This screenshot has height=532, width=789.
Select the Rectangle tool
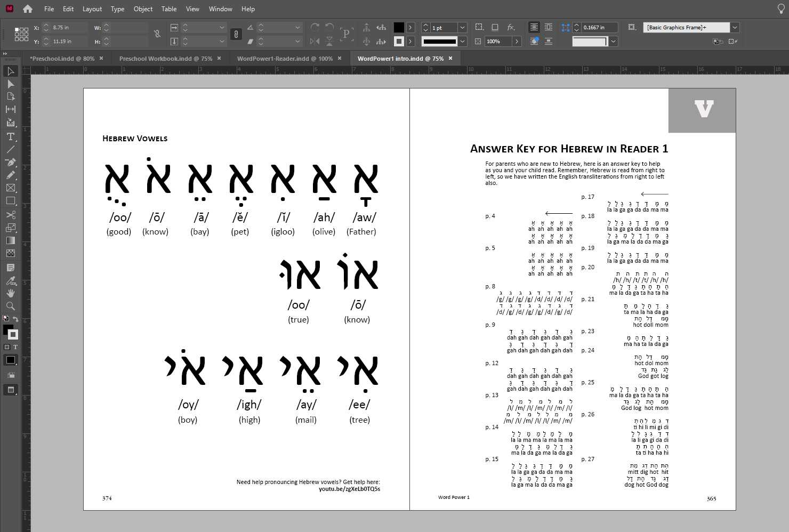pyautogui.click(x=11, y=200)
